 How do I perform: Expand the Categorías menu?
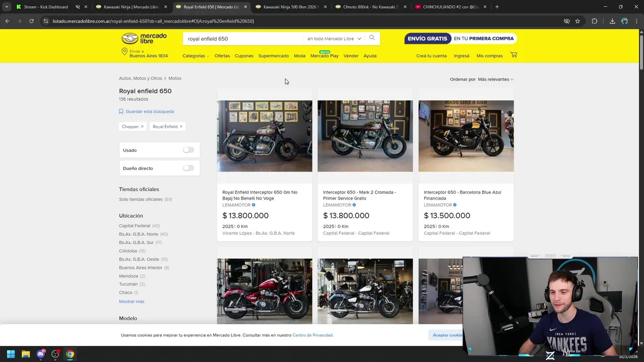[x=196, y=56]
